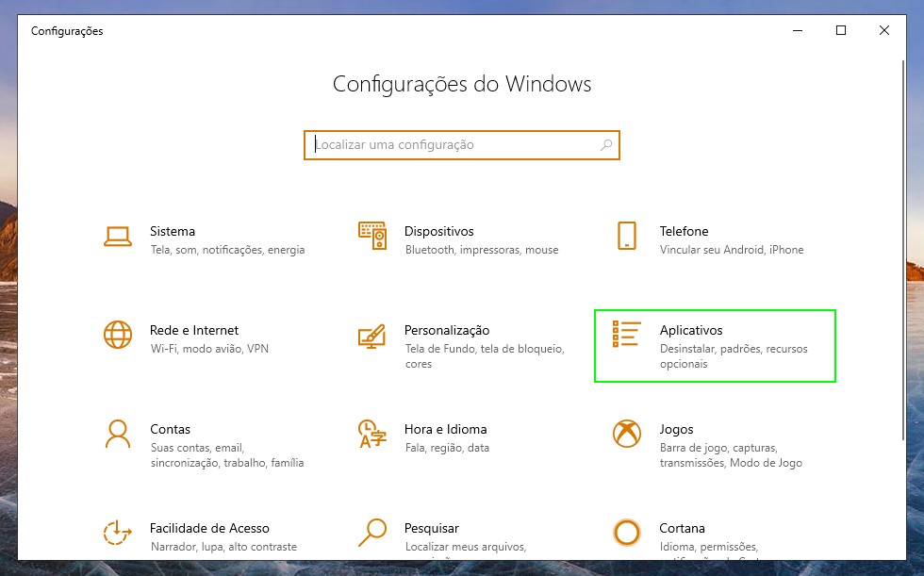Select the "Jogos" title
The height and width of the screenshot is (576, 924).
click(676, 429)
